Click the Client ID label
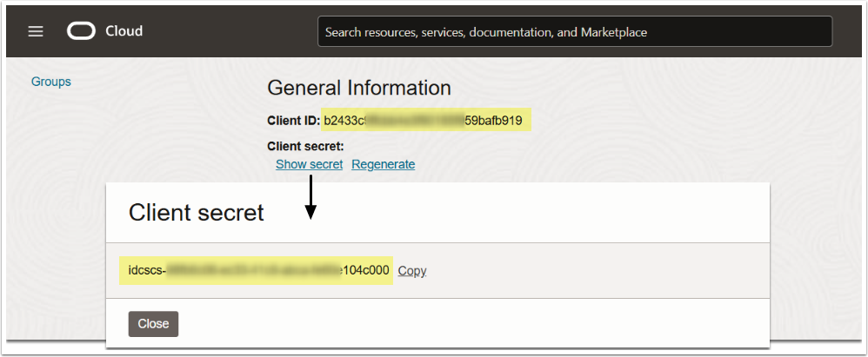The height and width of the screenshot is (357, 868). pyautogui.click(x=293, y=121)
